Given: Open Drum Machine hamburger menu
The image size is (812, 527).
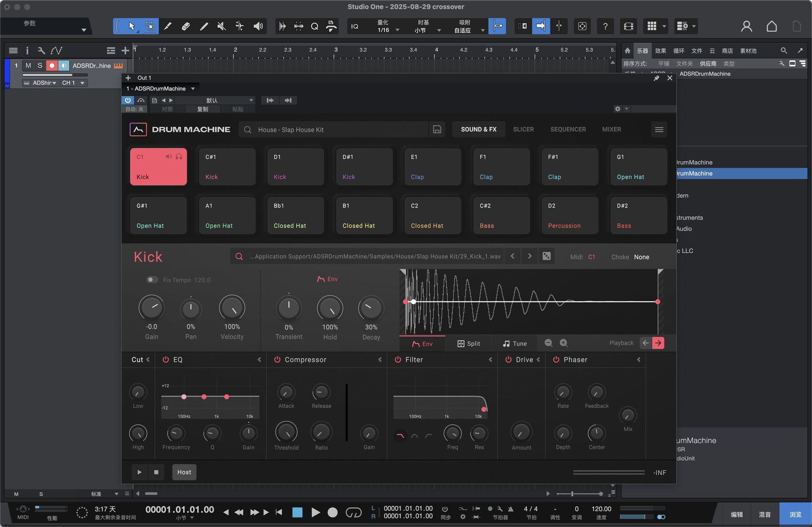Looking at the screenshot, I should tap(659, 130).
